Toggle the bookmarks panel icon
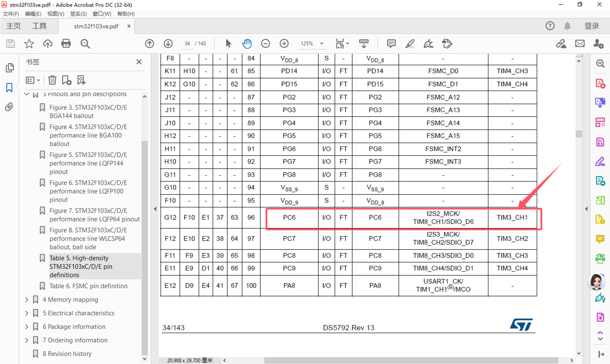The height and width of the screenshot is (364, 610). (9, 87)
